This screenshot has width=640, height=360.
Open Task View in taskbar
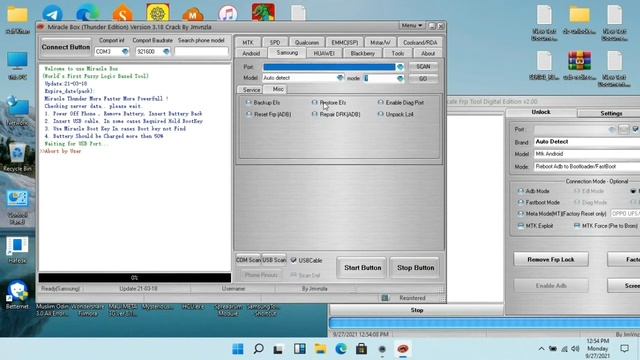pos(279,349)
